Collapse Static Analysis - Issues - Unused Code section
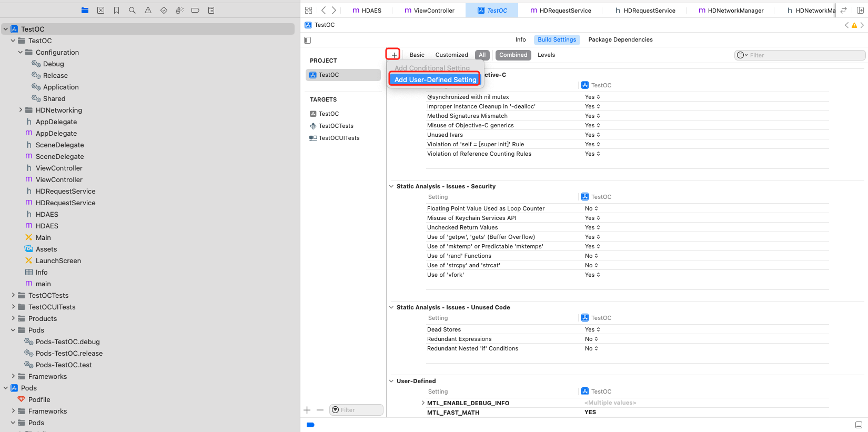This screenshot has width=868, height=432. [391, 307]
